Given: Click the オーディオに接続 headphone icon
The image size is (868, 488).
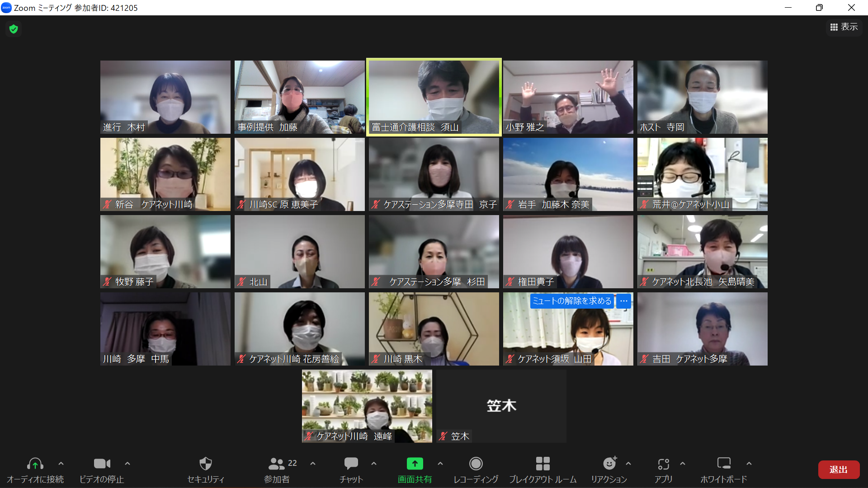Looking at the screenshot, I should pyautogui.click(x=35, y=464).
